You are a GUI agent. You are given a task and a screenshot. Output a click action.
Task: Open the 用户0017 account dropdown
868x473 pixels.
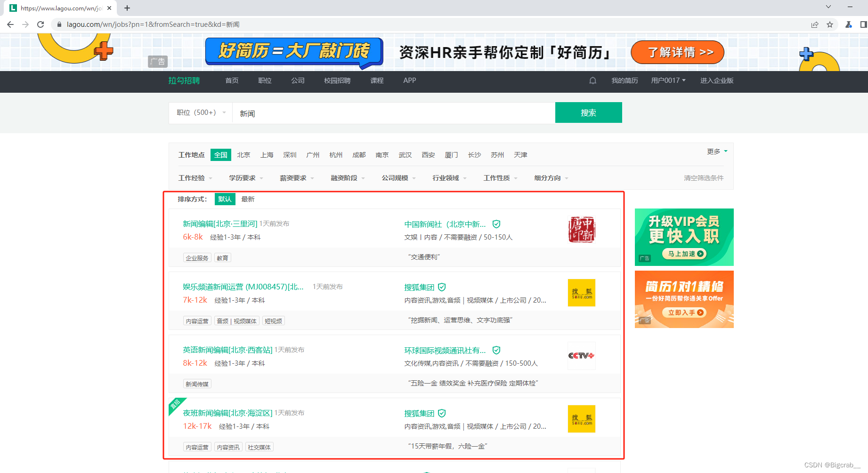667,80
